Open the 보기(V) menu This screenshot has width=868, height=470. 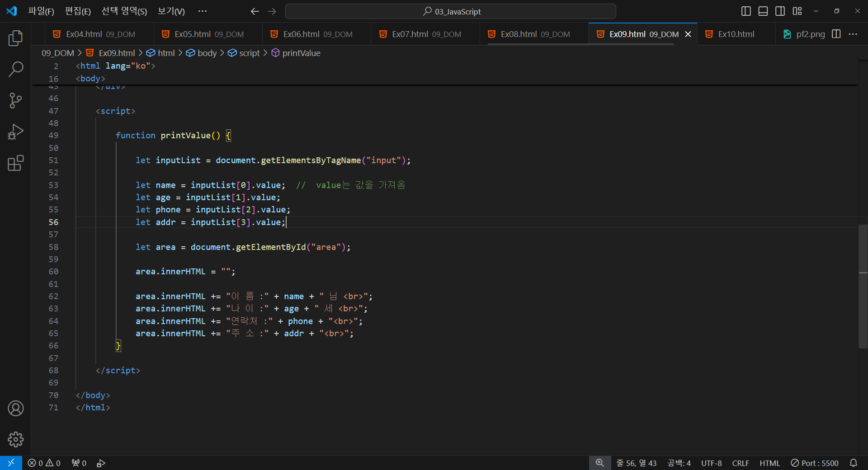coord(171,11)
